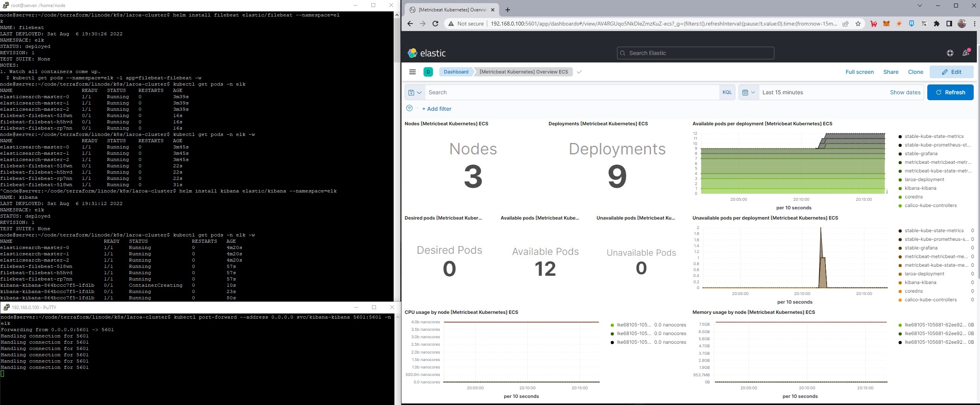Open the newsfeed icon with red dot

click(x=966, y=53)
